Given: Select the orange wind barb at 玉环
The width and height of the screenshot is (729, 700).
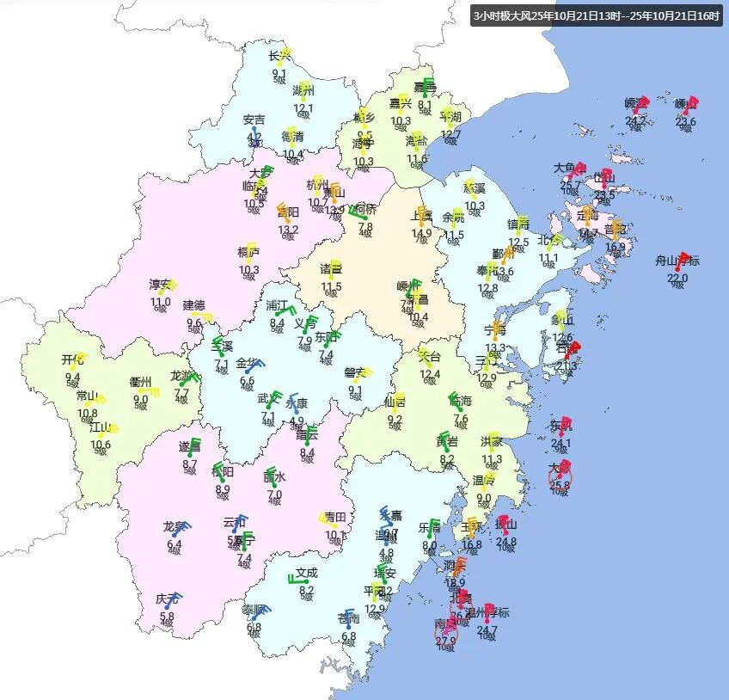Looking at the screenshot, I should (x=470, y=526).
